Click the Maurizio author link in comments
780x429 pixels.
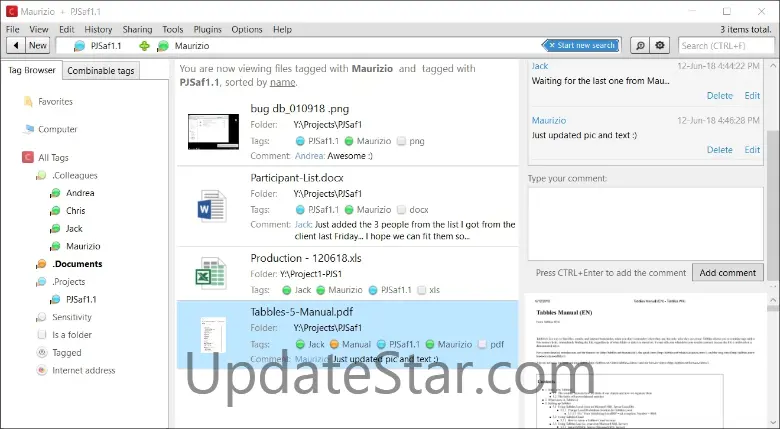tap(549, 120)
